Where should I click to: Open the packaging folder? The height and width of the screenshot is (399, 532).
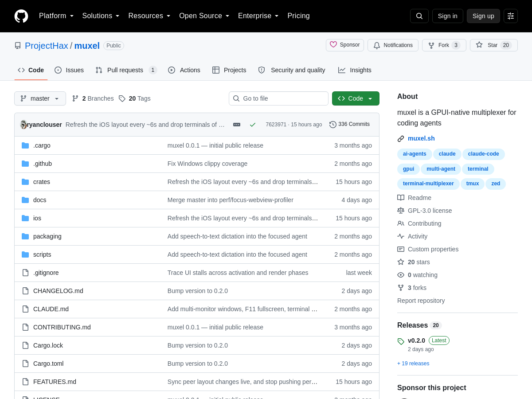47,236
